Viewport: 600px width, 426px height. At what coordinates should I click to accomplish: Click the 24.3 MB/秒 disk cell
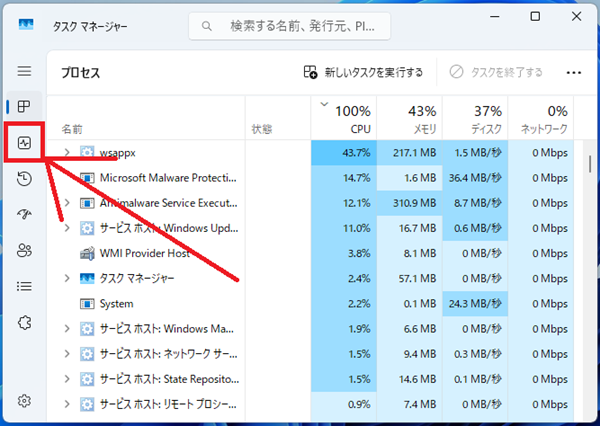tap(475, 304)
